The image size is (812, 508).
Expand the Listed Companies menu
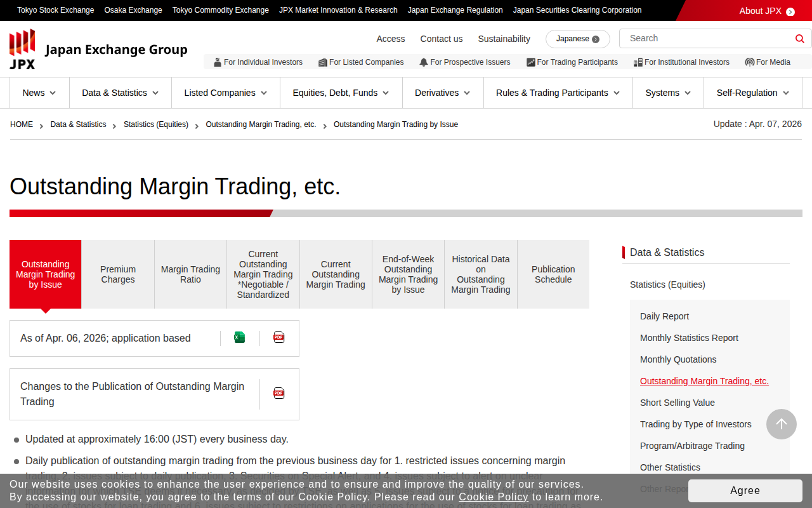point(226,93)
